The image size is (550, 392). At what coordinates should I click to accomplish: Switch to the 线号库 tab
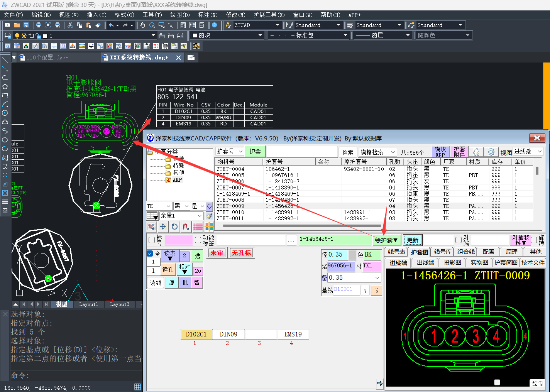coord(443,252)
